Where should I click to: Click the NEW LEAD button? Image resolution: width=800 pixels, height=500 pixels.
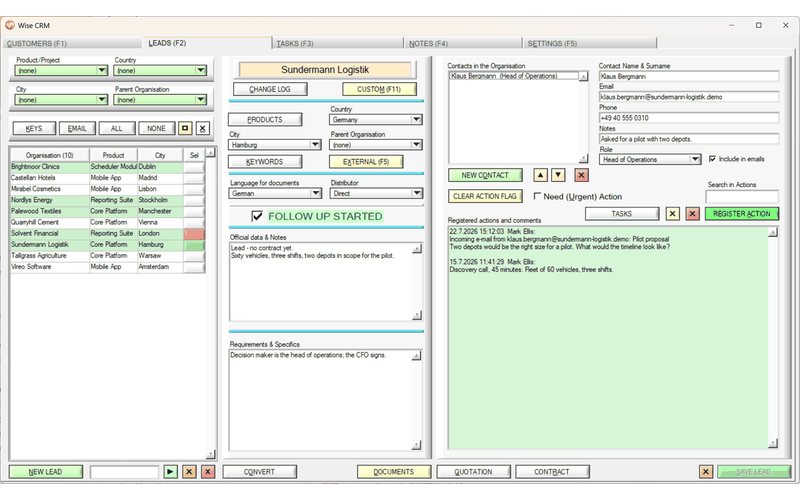pyautogui.click(x=45, y=471)
